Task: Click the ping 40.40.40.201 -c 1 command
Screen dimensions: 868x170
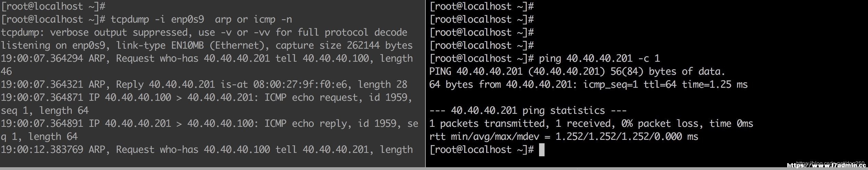Action: click(599, 59)
